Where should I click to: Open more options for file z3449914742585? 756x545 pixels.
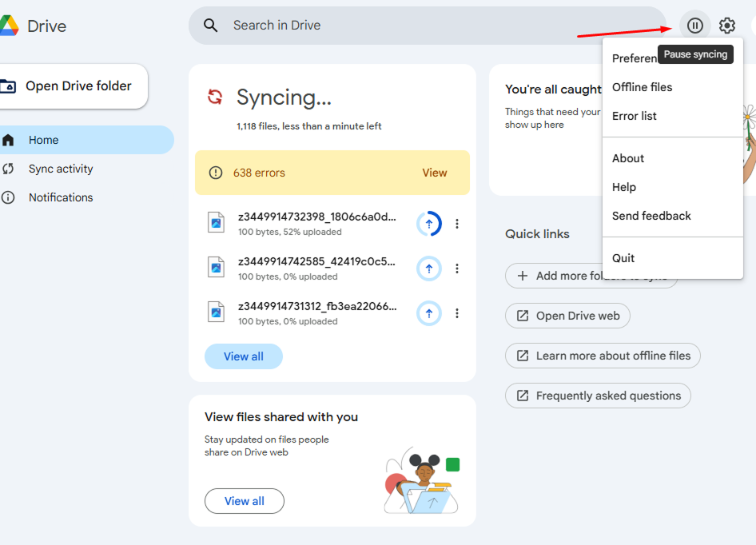coord(457,269)
